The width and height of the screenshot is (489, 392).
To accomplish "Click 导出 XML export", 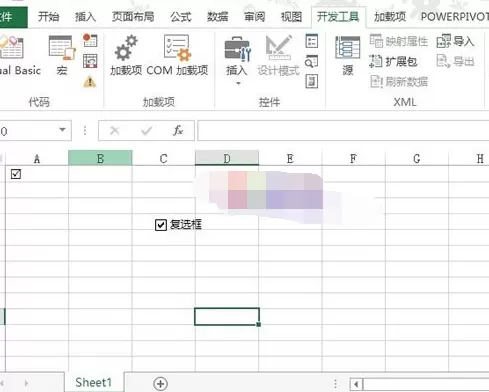I will click(x=455, y=61).
